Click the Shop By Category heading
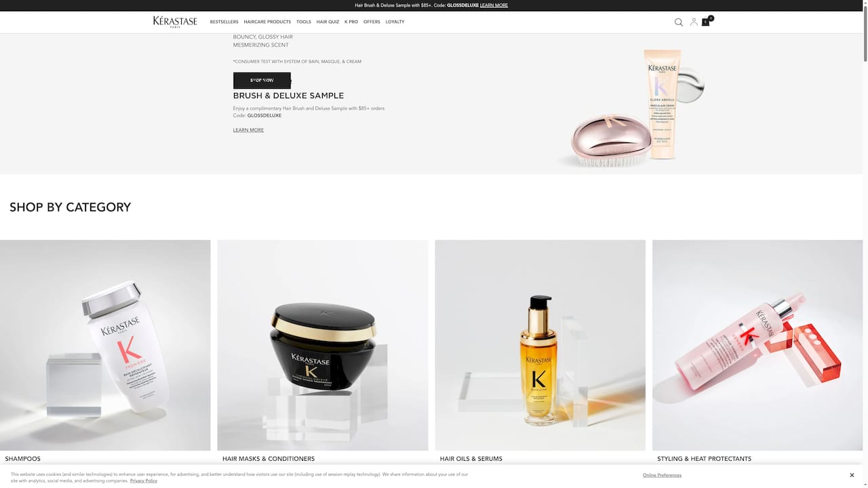 (x=70, y=207)
